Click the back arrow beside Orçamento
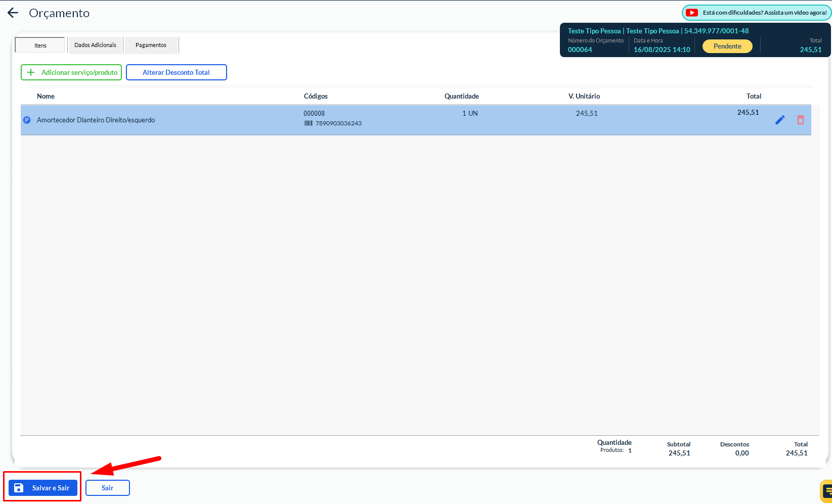Image resolution: width=832 pixels, height=504 pixels. click(x=13, y=13)
